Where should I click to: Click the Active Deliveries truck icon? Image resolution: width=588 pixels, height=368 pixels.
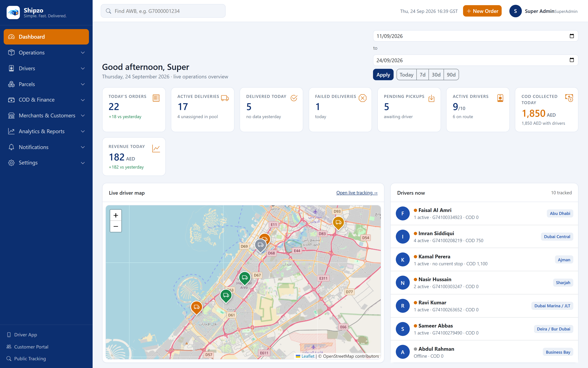225,98
